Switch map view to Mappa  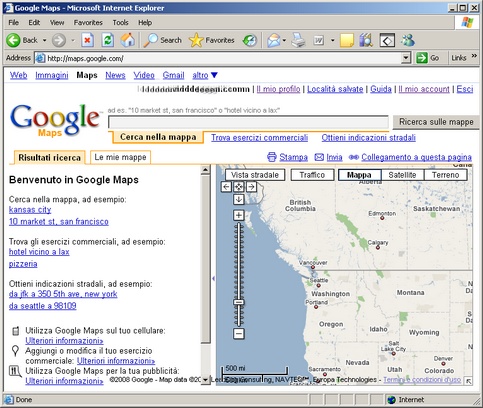click(x=359, y=175)
